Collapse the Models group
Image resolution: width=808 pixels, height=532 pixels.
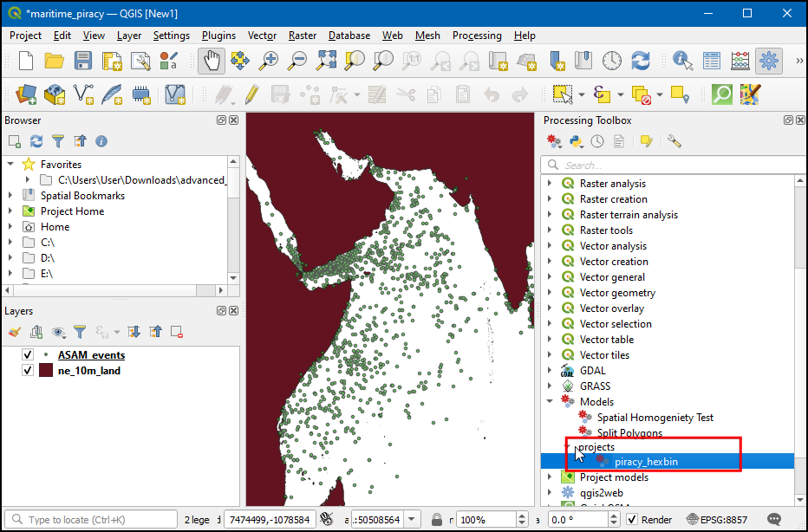pos(550,401)
